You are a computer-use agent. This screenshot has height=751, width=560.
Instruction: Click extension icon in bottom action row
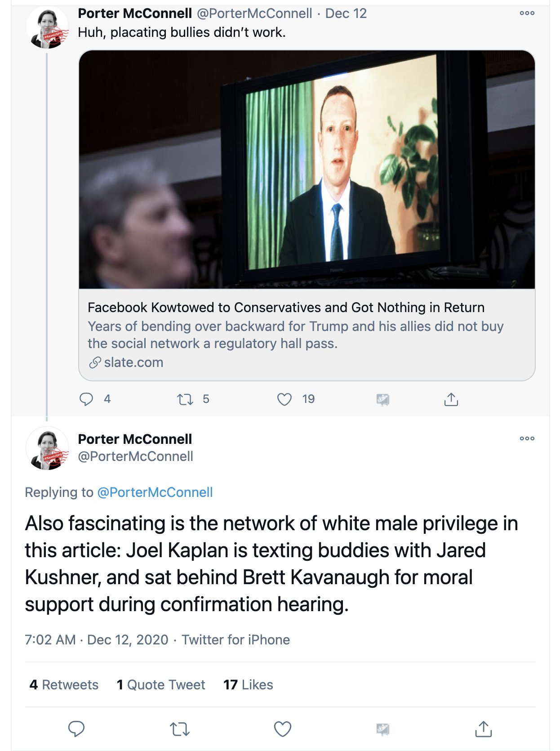tap(382, 729)
